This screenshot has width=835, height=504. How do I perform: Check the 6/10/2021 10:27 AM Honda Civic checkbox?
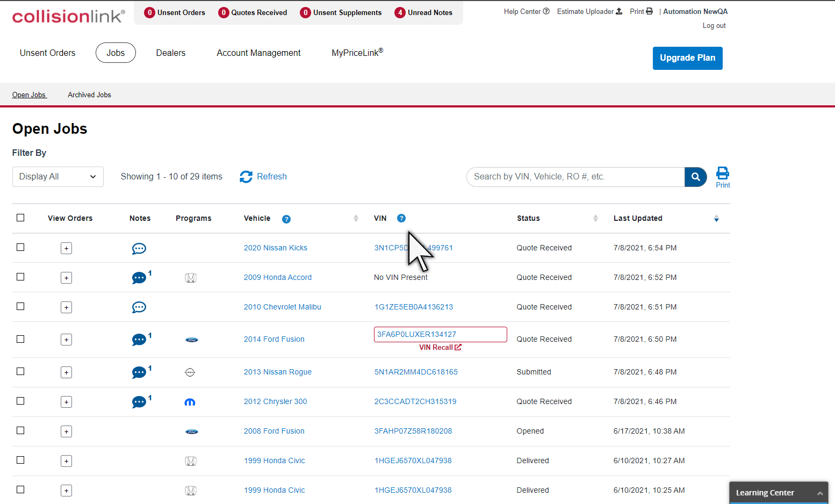[x=20, y=460]
